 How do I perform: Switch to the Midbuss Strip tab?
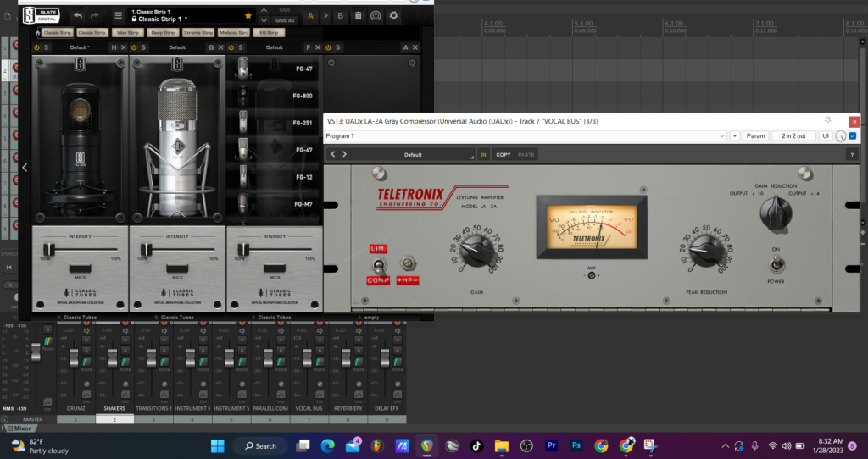pos(233,33)
